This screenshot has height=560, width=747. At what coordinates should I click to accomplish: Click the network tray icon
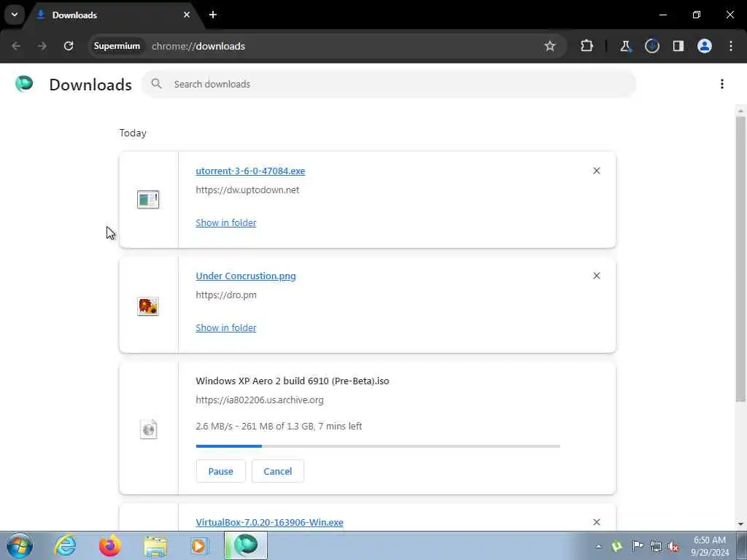(656, 547)
